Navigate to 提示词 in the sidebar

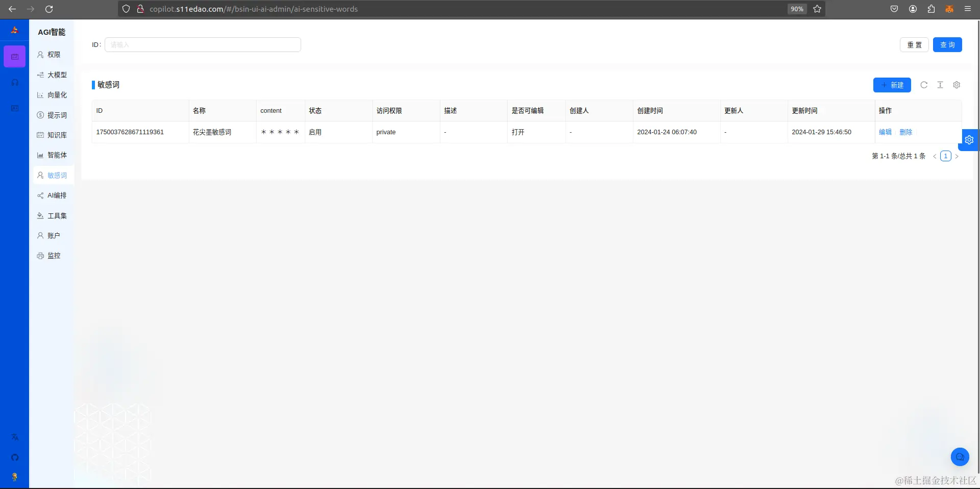click(x=54, y=115)
